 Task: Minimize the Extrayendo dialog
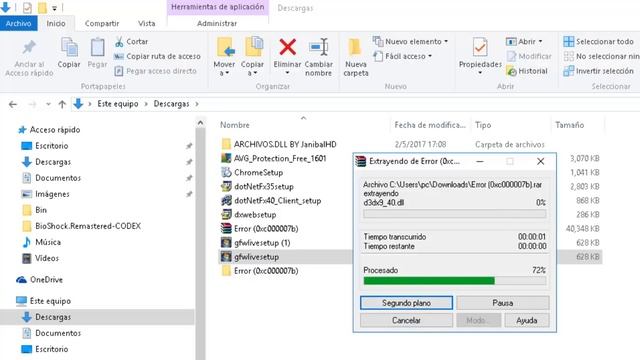480,162
